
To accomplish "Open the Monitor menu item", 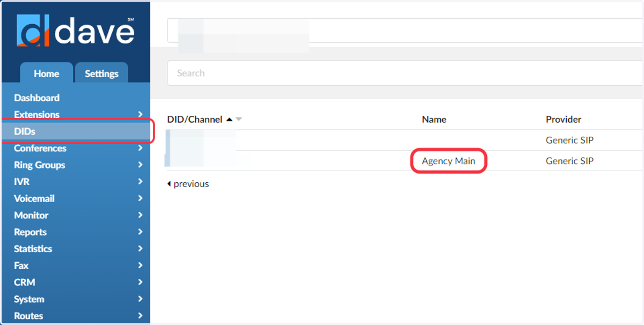I will [x=31, y=215].
